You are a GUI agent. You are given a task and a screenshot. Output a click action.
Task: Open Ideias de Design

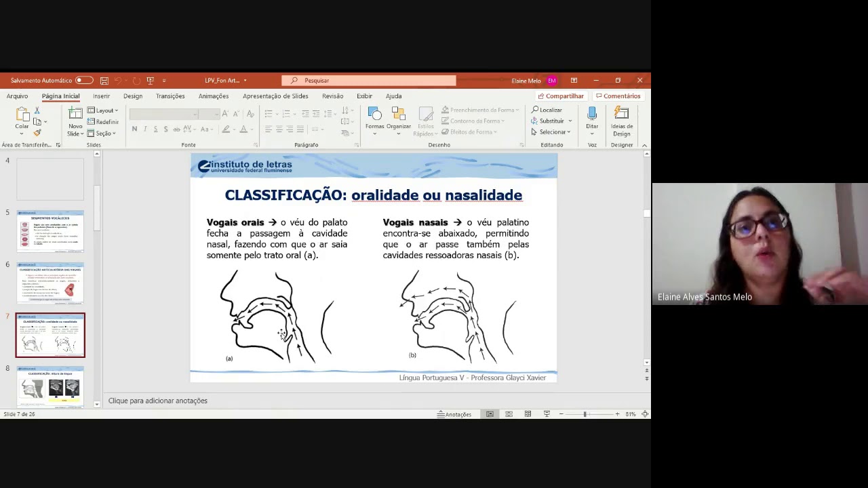[x=622, y=122]
